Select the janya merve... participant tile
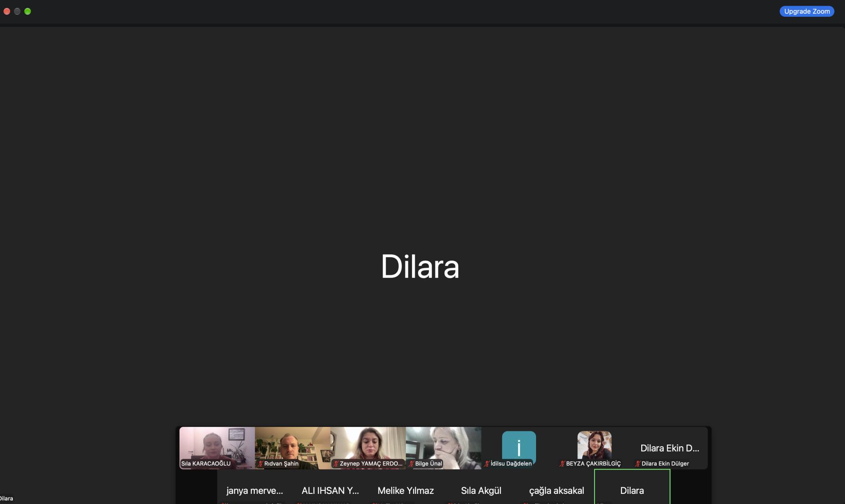The height and width of the screenshot is (504, 845). pos(255,487)
